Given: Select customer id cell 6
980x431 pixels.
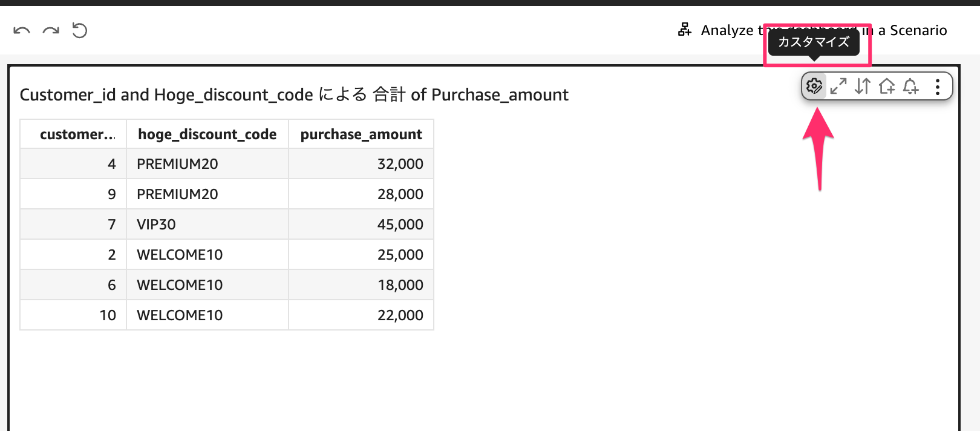Looking at the screenshot, I should (x=73, y=285).
